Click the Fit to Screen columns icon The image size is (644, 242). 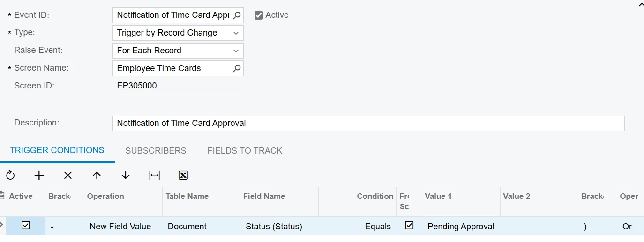click(154, 176)
